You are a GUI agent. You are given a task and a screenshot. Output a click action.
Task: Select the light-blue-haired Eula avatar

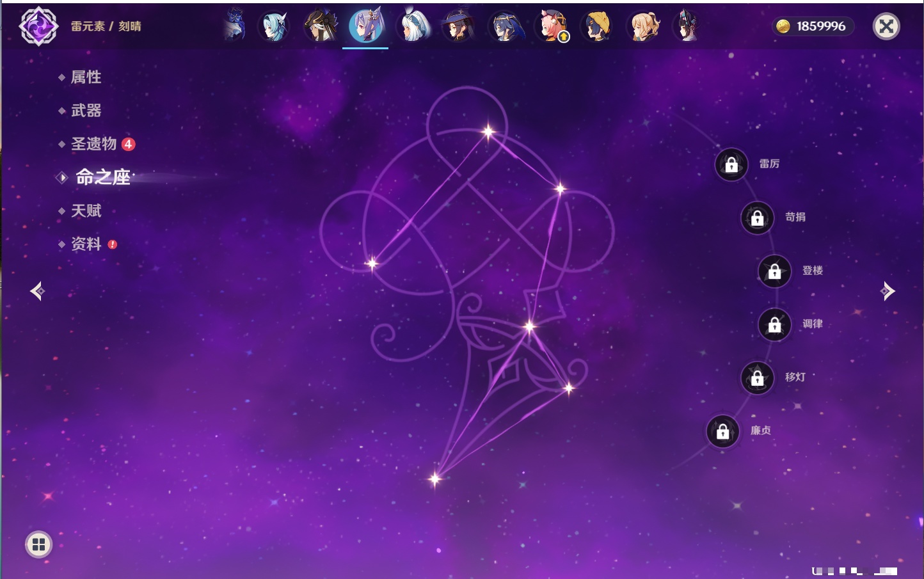tap(274, 26)
